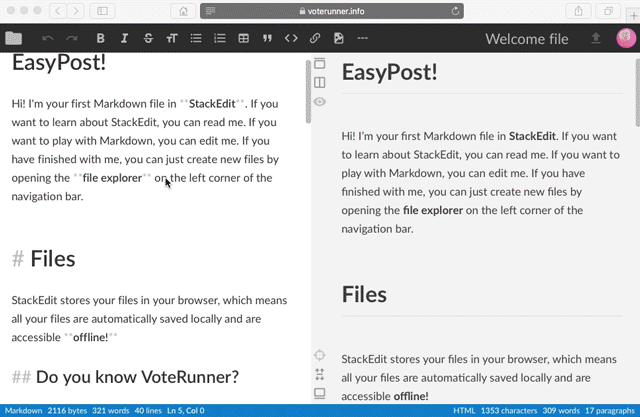Toggle the side preview icon

320,83
